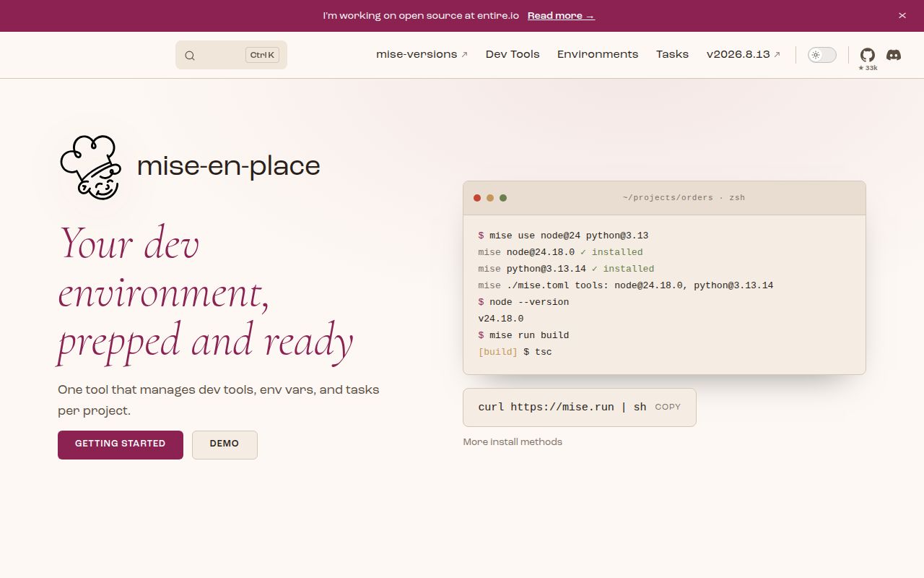Click the curl https://mise.run command text

(x=562, y=407)
